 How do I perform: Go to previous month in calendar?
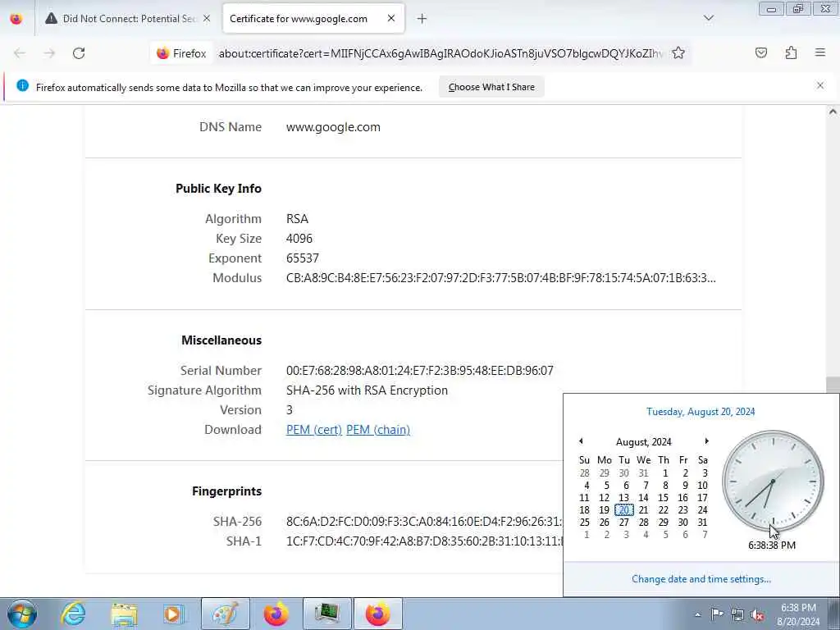click(581, 441)
